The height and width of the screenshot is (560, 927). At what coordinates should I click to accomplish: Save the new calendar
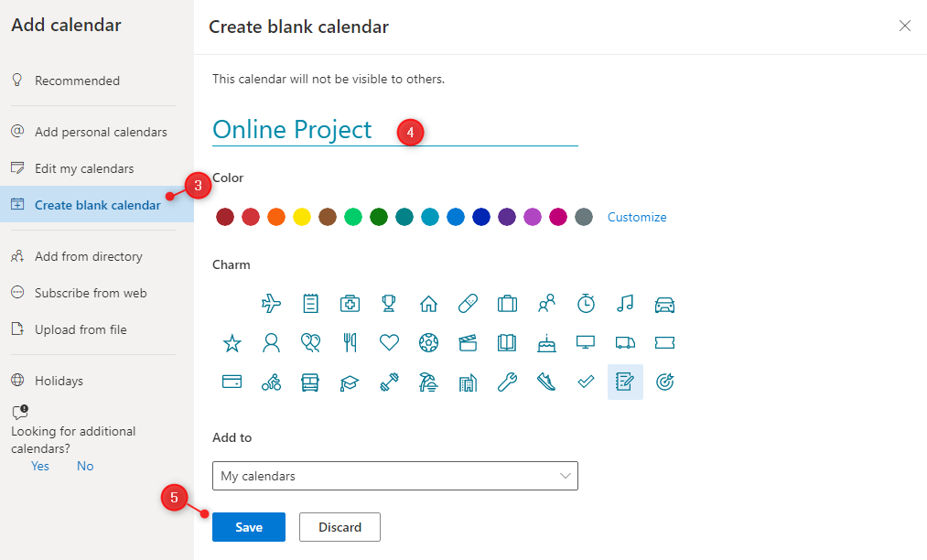(x=249, y=527)
